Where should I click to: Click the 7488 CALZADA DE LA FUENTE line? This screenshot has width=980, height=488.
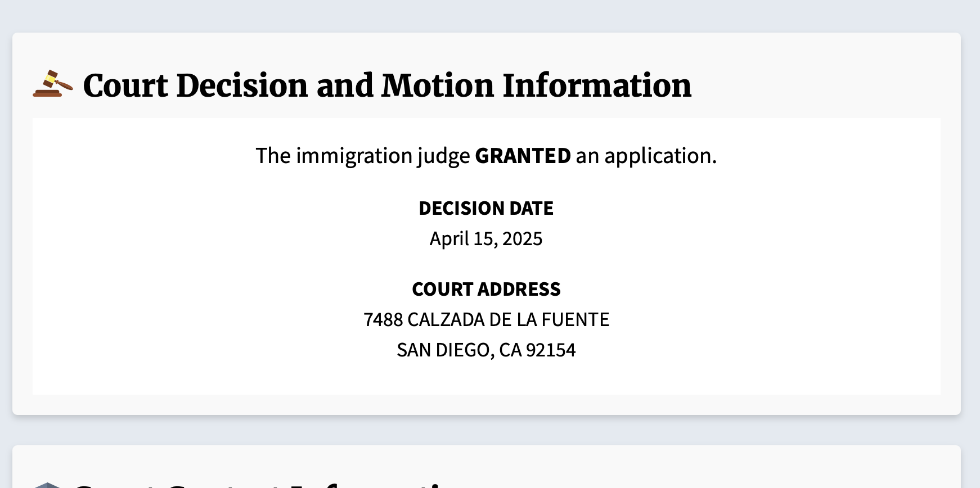coord(486,320)
